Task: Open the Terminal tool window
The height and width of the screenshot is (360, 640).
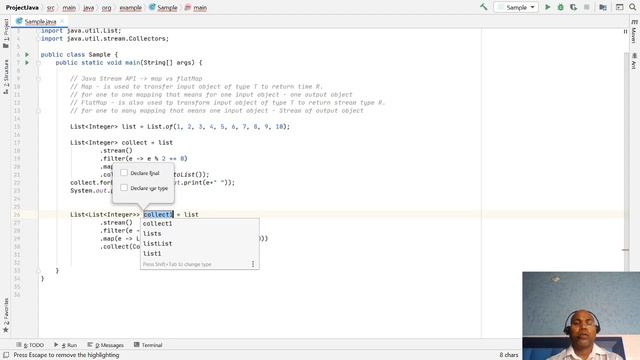Action: (148, 345)
